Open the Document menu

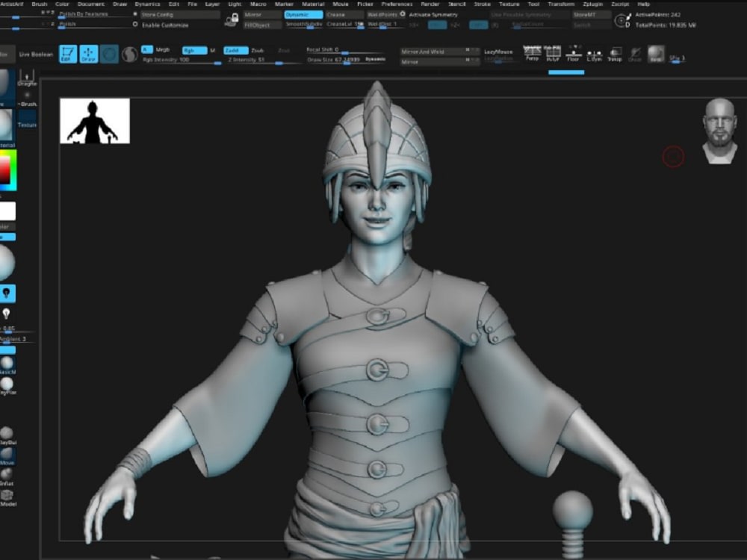[x=90, y=4]
